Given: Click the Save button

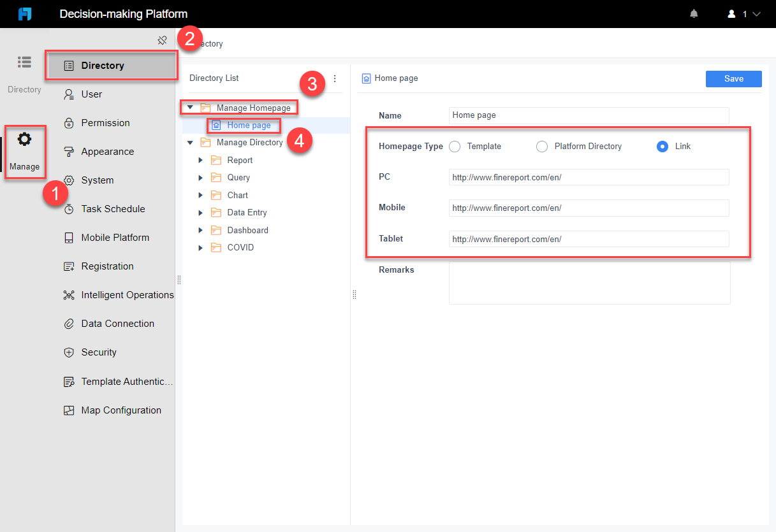Looking at the screenshot, I should point(733,78).
